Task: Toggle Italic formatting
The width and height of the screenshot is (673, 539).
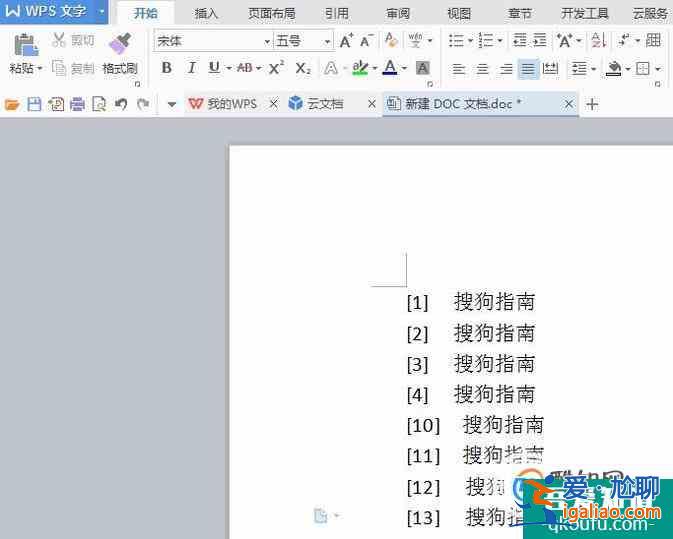Action: [191, 68]
